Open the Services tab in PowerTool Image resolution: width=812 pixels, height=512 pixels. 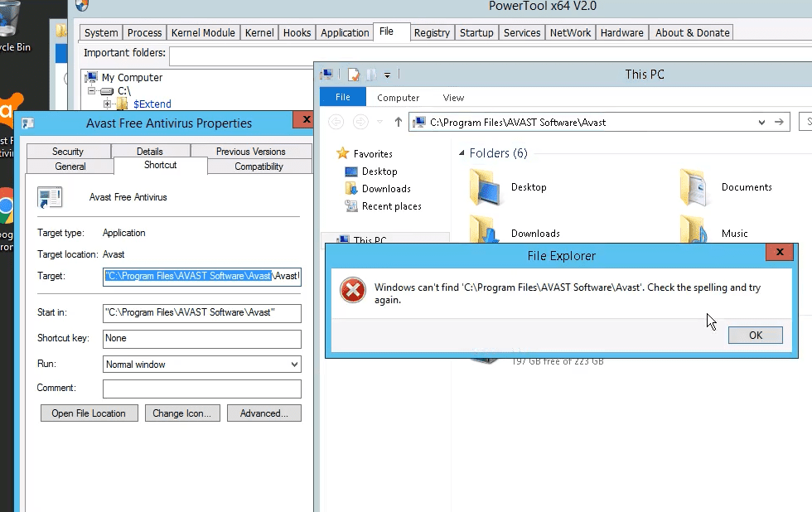tap(522, 32)
